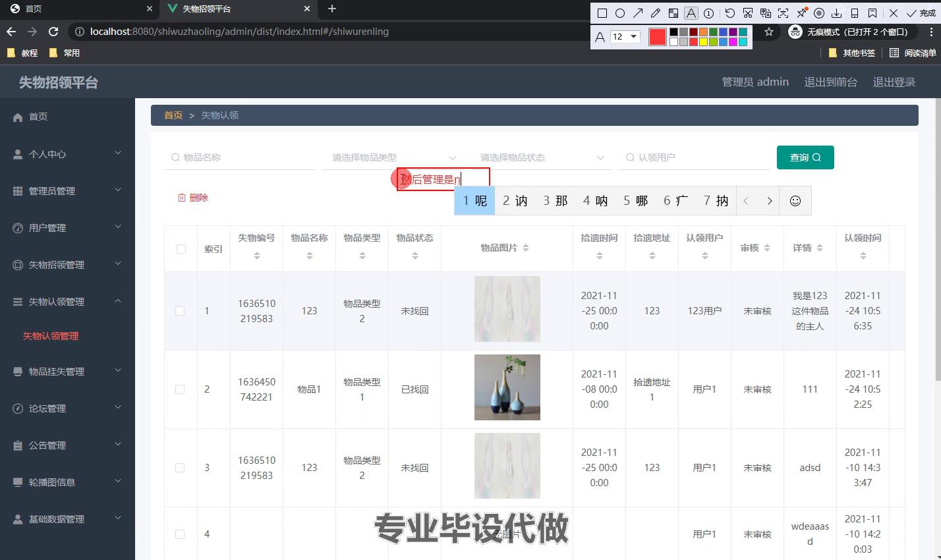Select the arrow annotation tool
The image size is (941, 560).
(x=637, y=13)
